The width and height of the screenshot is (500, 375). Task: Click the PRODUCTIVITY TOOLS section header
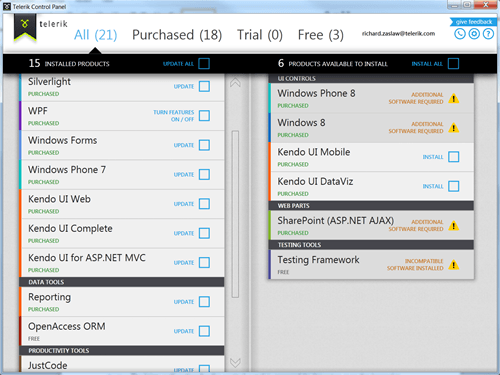(x=122, y=350)
